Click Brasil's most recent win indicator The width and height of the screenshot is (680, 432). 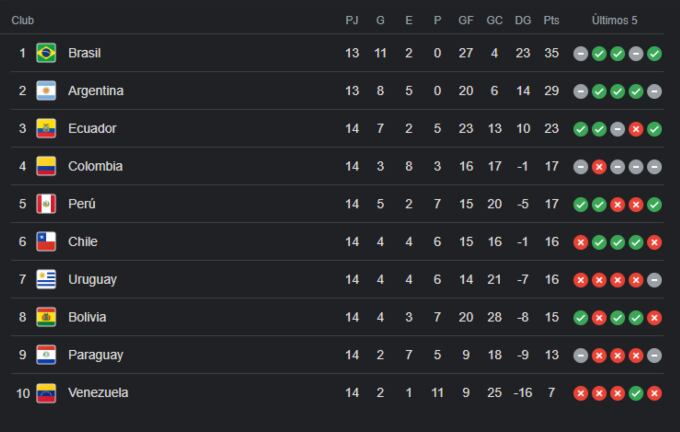point(654,53)
